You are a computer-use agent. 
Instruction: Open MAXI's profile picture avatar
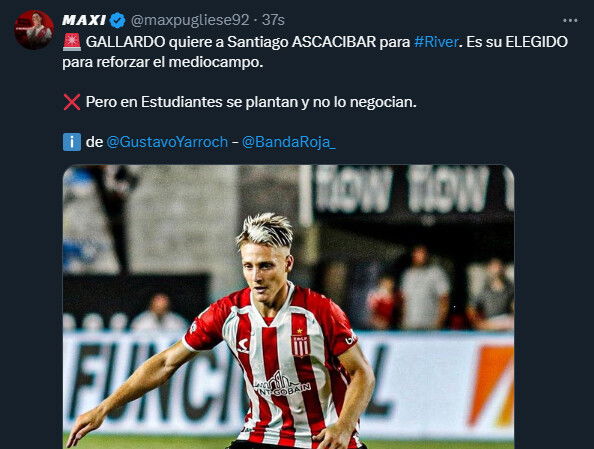tap(34, 30)
